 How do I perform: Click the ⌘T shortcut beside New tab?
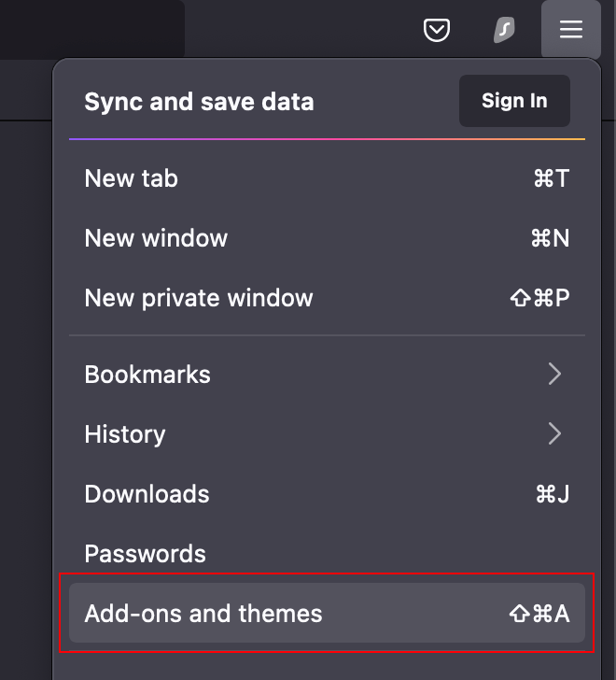(x=551, y=178)
